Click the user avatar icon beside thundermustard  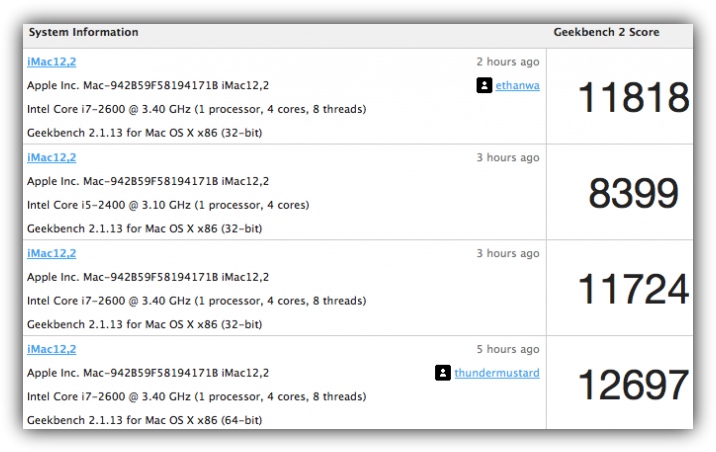click(x=443, y=373)
